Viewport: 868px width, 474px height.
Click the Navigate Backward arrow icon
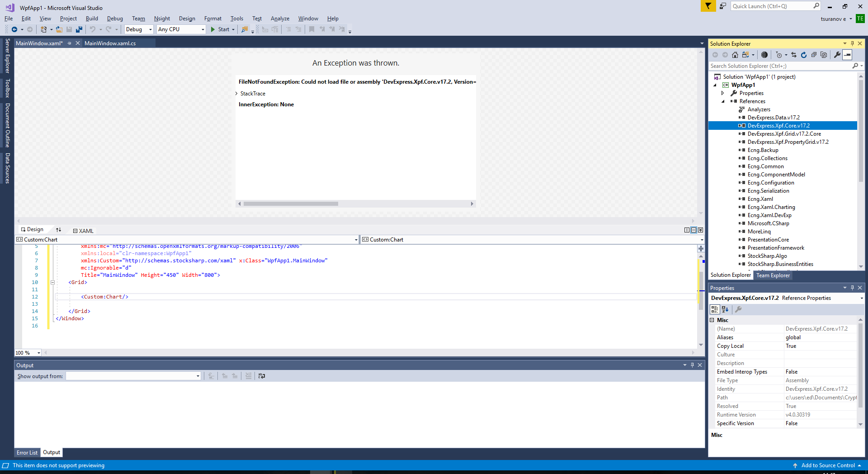pos(14,29)
